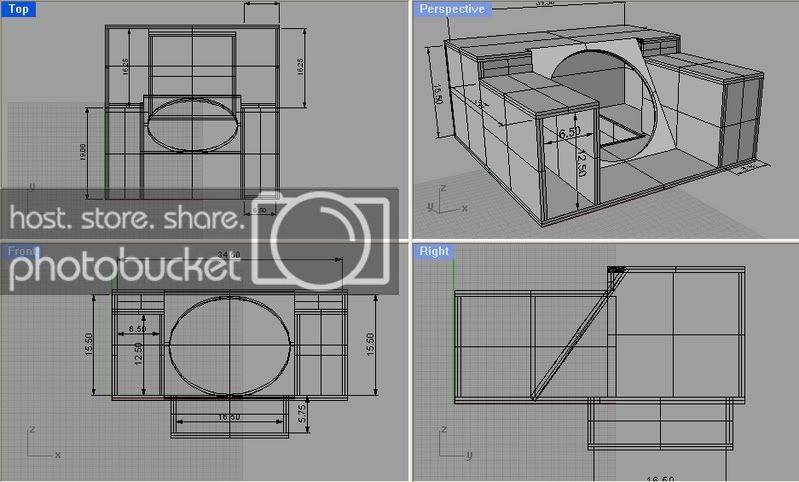Select the circular cutout panel in Perspective view
Screen dimensions: 799x482
604,104
